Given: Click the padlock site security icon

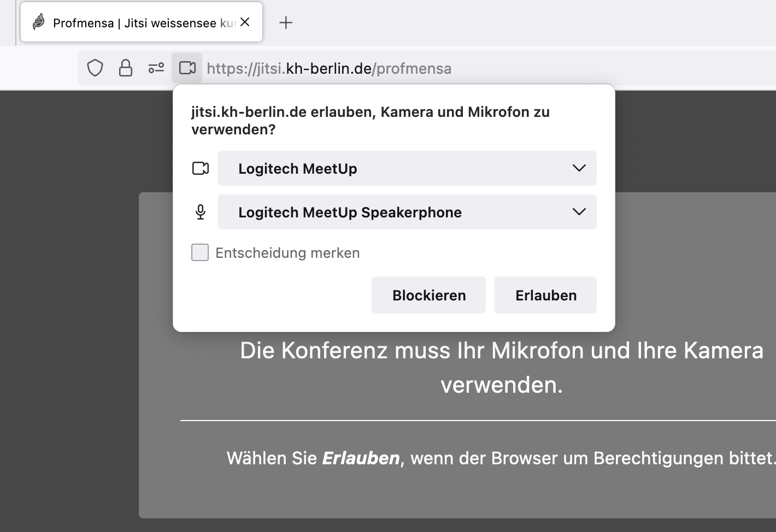Looking at the screenshot, I should tap(126, 68).
